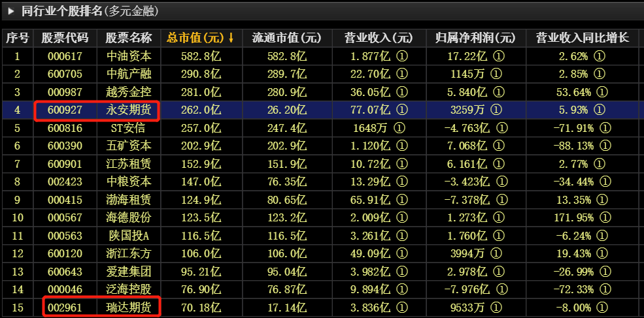Select stock name 爱建集团
Viewport: 644px width, 318px height.
(x=129, y=272)
